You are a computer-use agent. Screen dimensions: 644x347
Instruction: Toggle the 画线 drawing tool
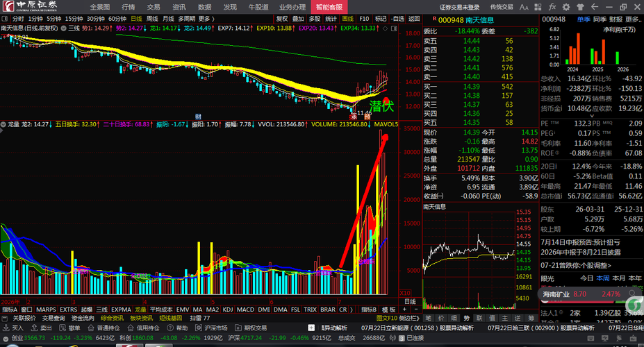[347, 19]
